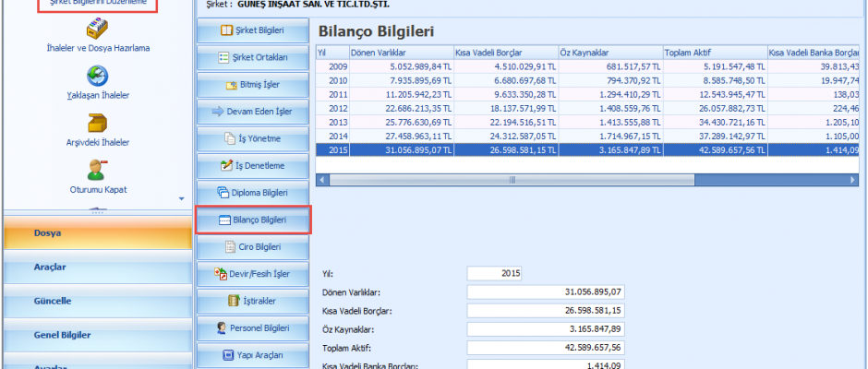Select Bitmiş İşler folder button
Viewport: 868px width, 369px height.
click(x=253, y=85)
